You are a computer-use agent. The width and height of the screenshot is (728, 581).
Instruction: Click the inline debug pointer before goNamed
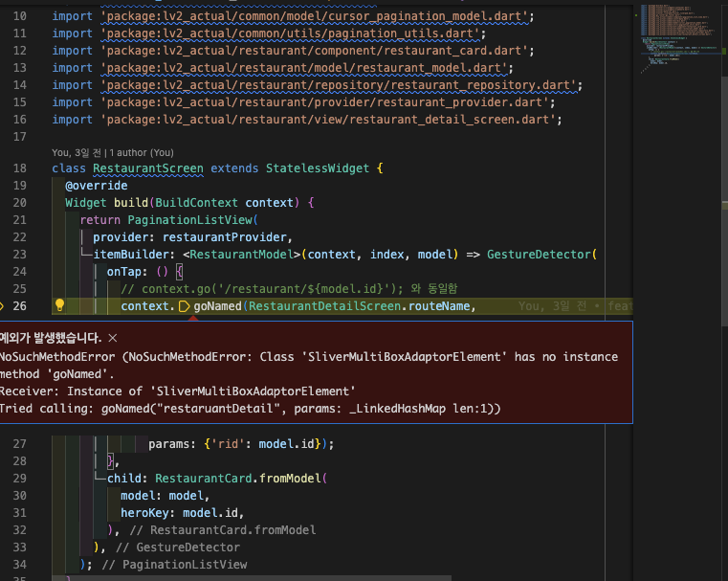186,306
